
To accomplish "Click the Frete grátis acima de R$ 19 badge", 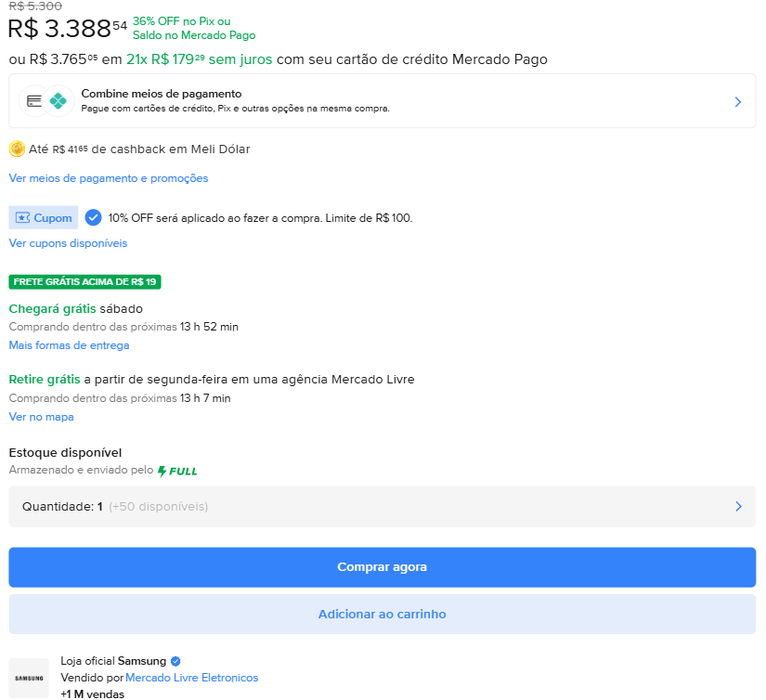I will click(x=85, y=282).
